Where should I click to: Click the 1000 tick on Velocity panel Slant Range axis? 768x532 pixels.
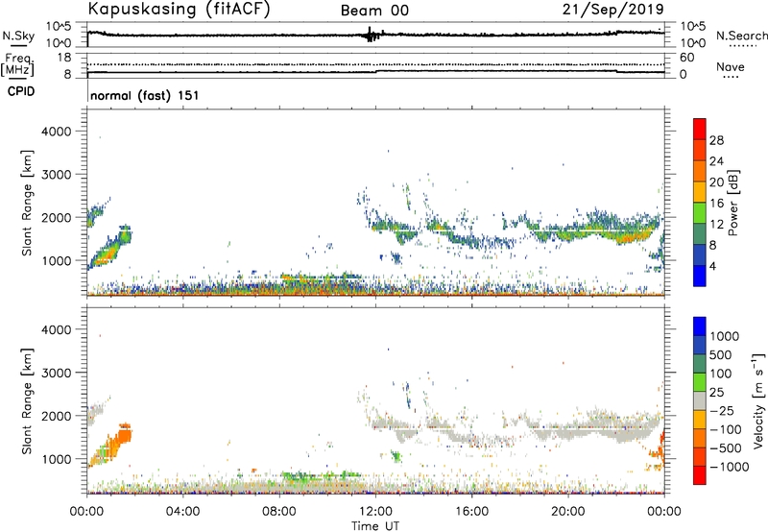click(57, 459)
